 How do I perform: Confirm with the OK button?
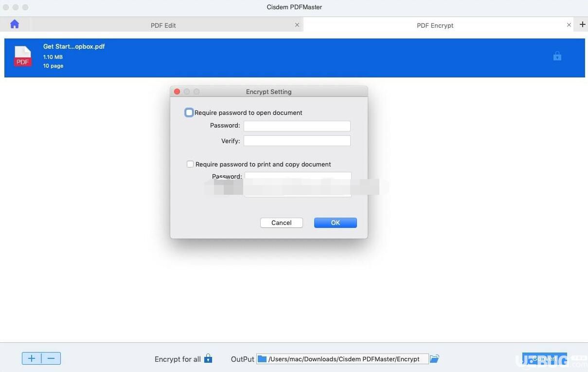(x=336, y=223)
